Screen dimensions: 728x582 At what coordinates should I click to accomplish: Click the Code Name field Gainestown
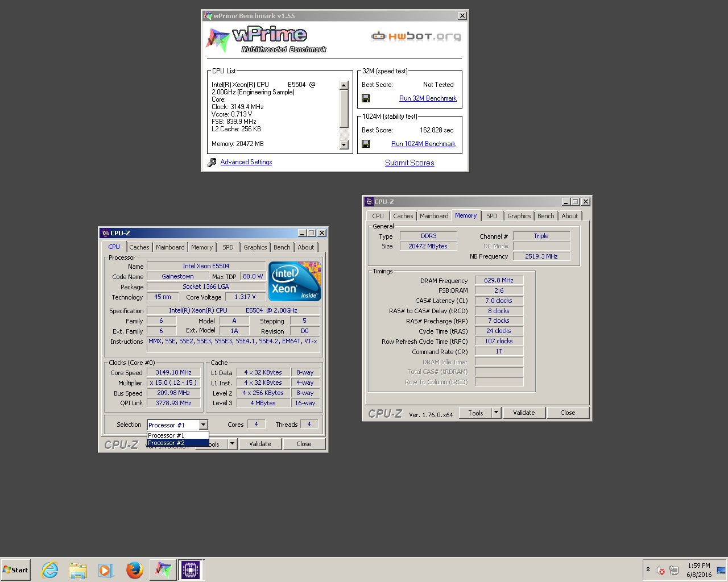click(177, 276)
